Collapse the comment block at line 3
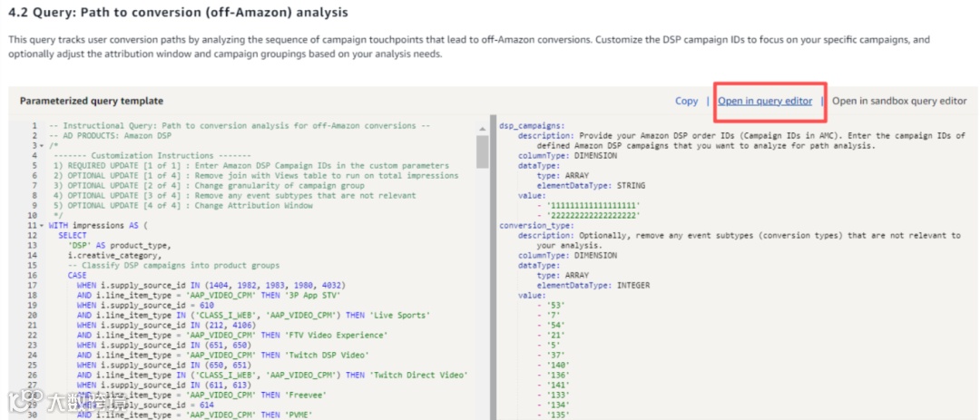The height and width of the screenshot is (420, 980). 41,146
